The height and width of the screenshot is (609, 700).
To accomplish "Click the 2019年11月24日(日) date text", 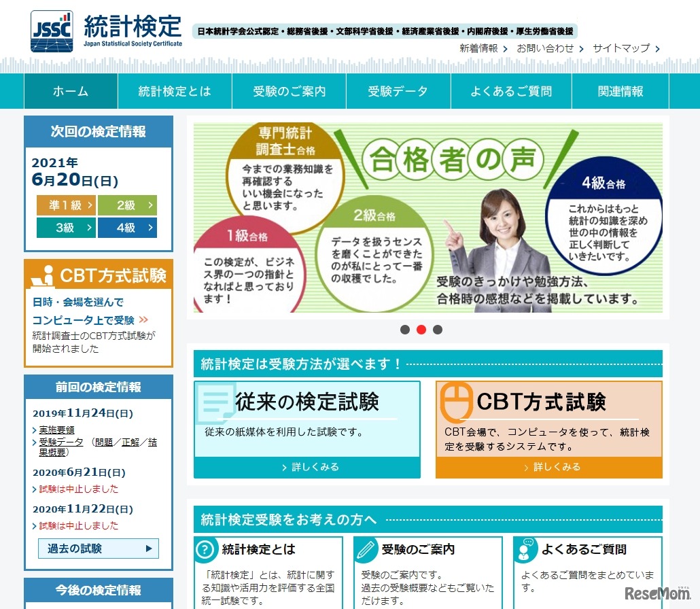I will point(83,413).
